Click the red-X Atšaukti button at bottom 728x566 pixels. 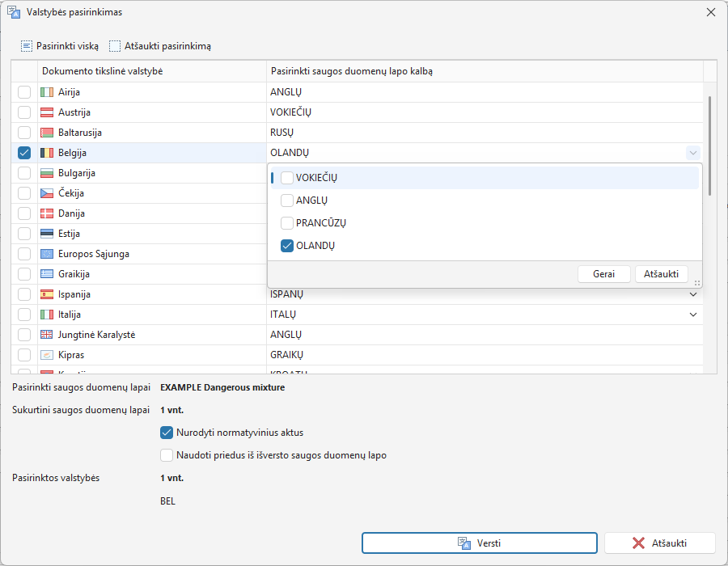click(659, 543)
